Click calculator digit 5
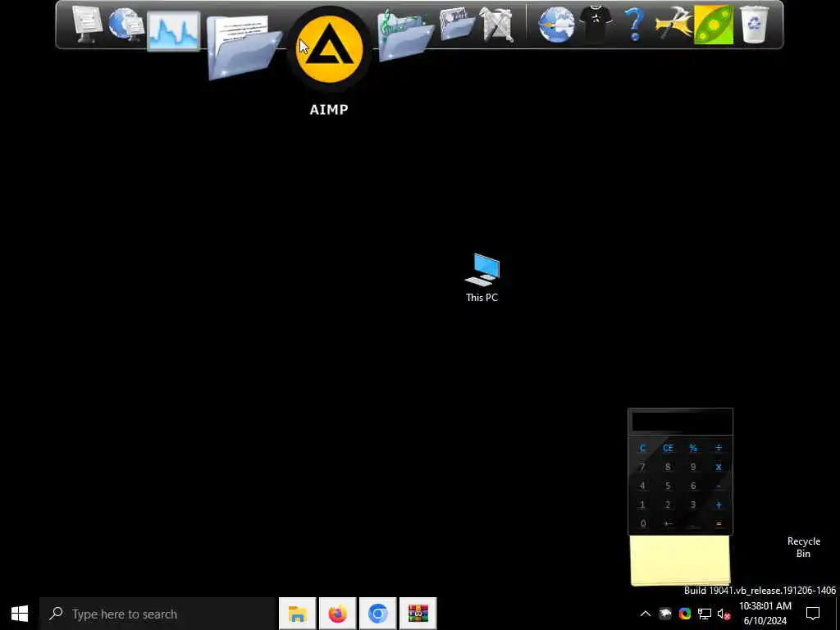840x630 pixels. (668, 486)
